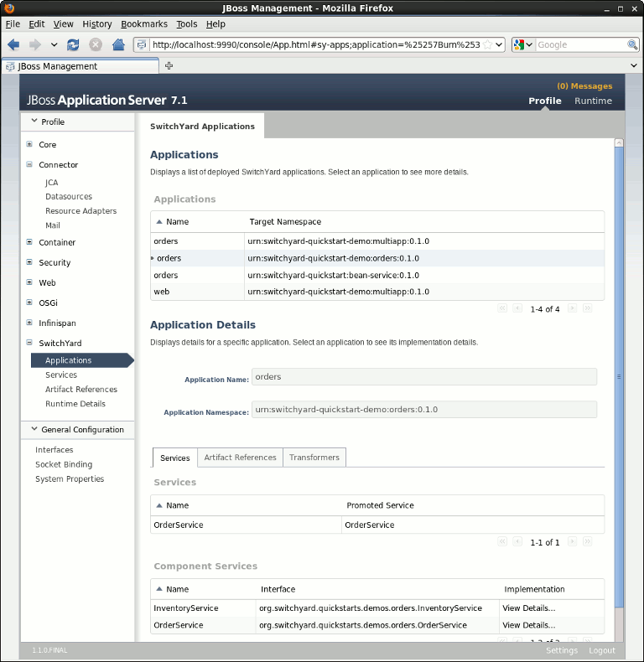Open Socket Binding configuration
Viewport: 644px width, 662px height.
[64, 464]
